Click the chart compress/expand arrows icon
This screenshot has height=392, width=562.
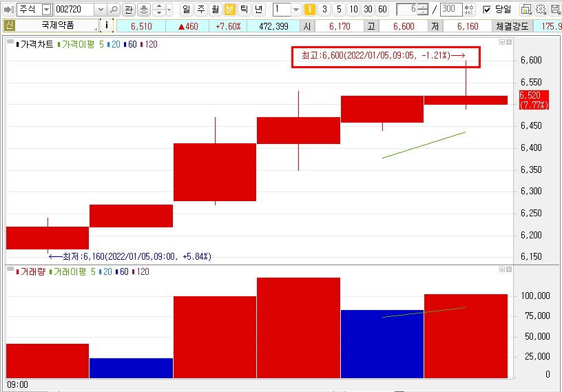pyautogui.click(x=469, y=10)
